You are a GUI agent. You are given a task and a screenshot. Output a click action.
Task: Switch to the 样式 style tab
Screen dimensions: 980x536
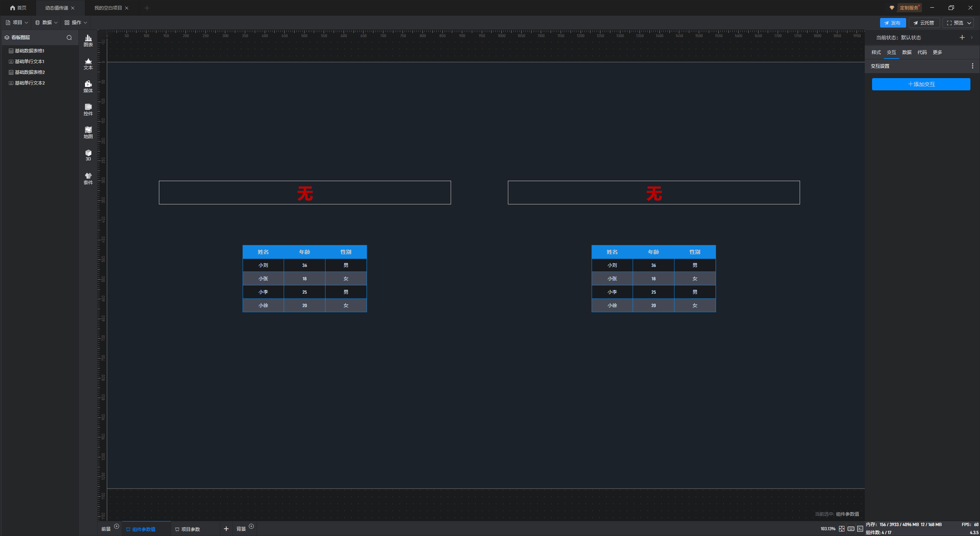click(876, 52)
